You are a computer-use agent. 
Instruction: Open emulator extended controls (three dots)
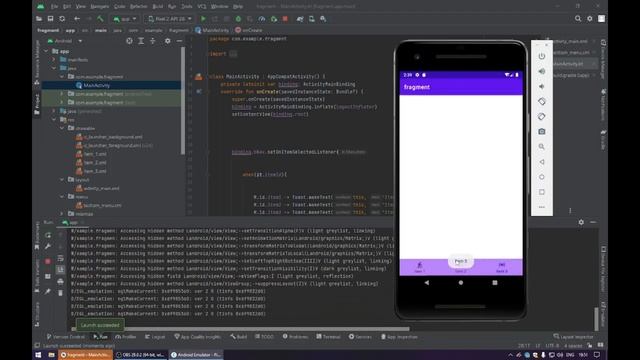(x=542, y=207)
